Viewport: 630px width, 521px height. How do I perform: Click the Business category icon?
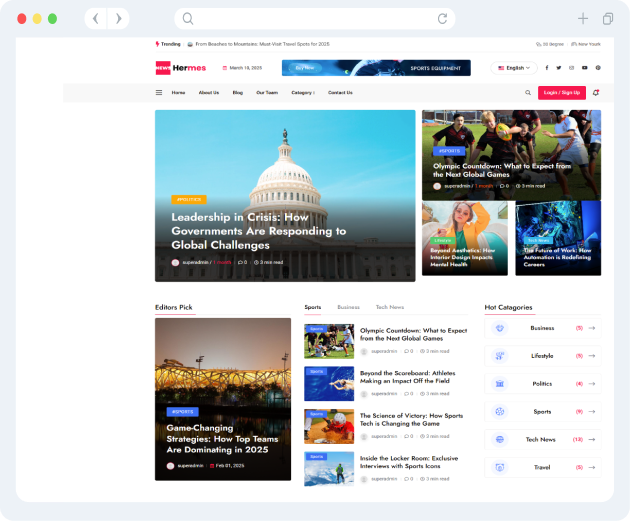[499, 328]
